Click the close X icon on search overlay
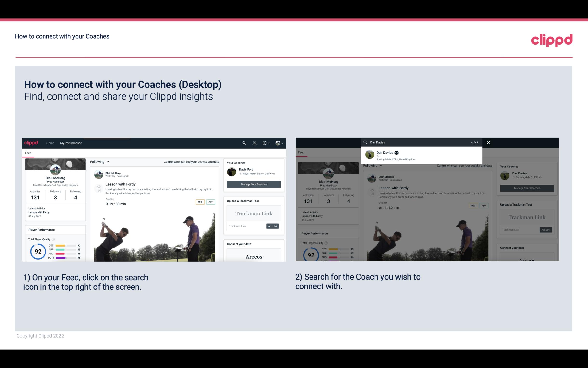 pos(488,142)
